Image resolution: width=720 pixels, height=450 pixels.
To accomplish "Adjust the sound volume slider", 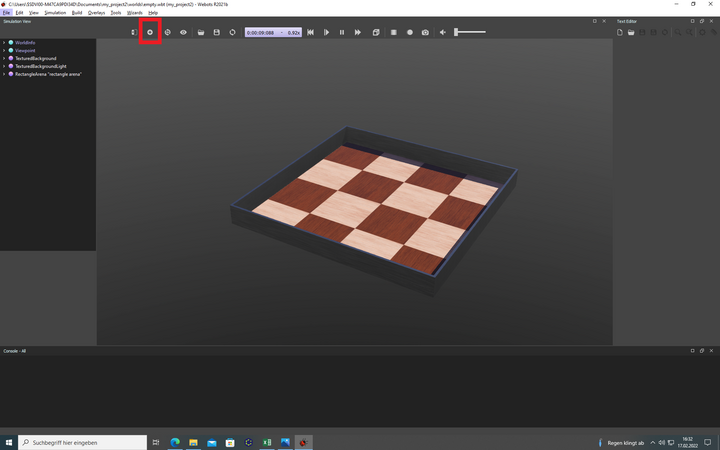I will 470,32.
